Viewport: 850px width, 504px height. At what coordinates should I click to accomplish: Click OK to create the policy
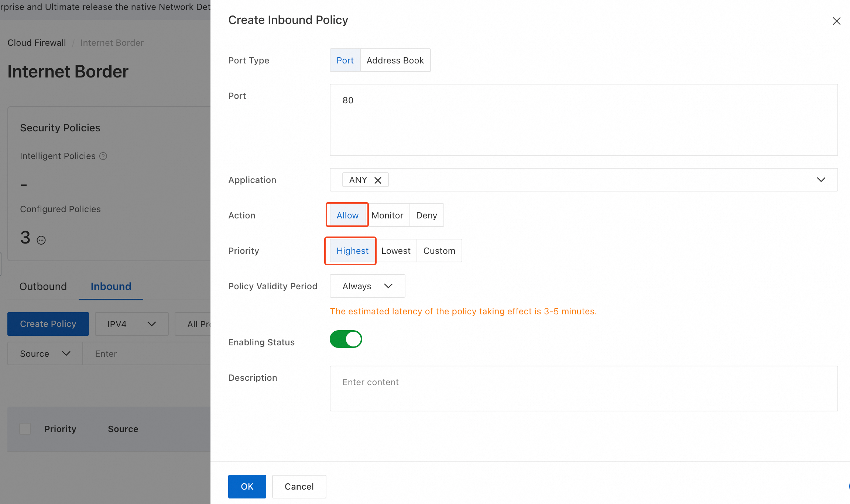(247, 486)
